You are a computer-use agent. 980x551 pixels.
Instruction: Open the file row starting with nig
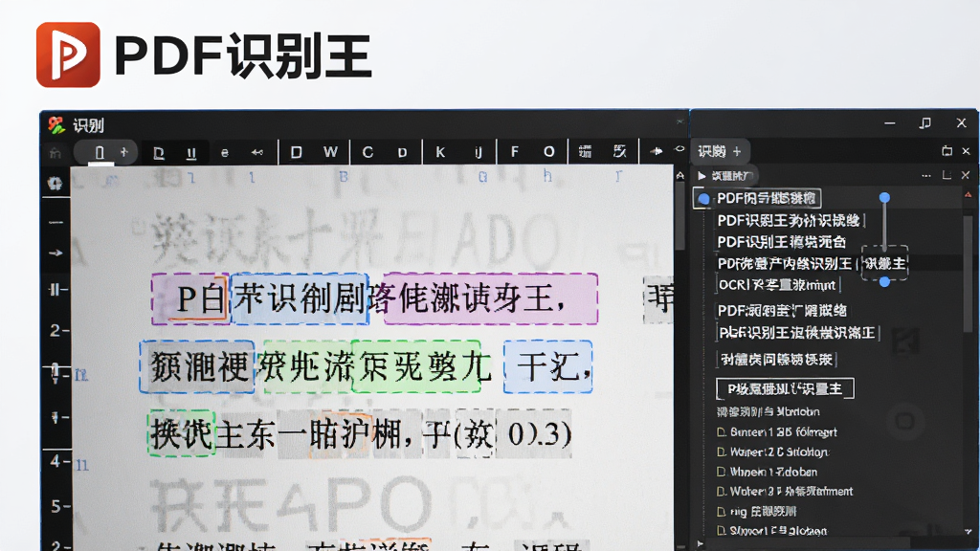757,512
